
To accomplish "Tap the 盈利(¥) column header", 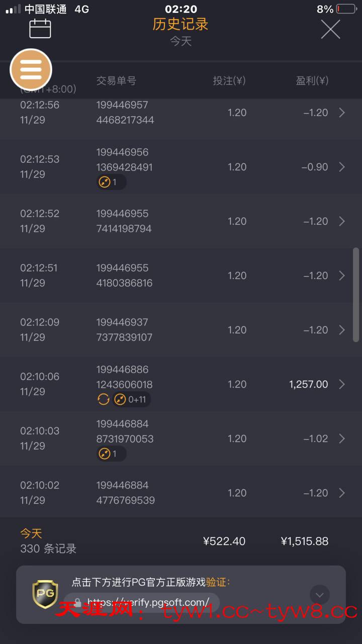I will (x=312, y=80).
